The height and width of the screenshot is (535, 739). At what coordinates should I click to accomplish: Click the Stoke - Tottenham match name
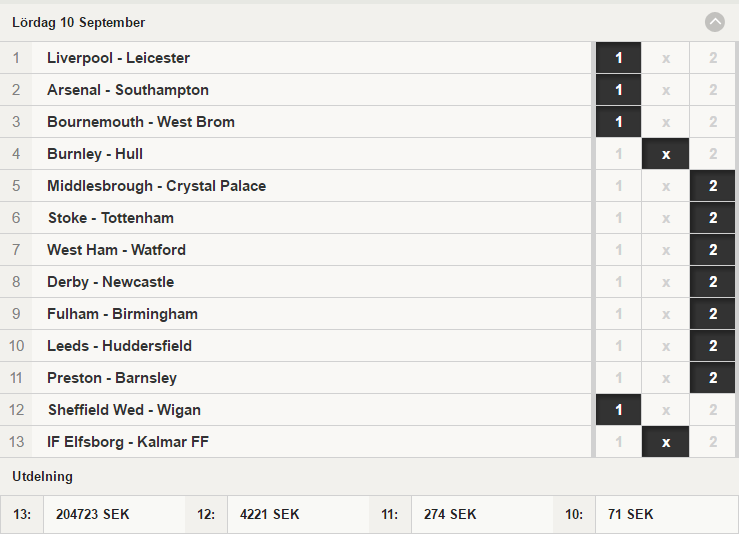coord(111,218)
